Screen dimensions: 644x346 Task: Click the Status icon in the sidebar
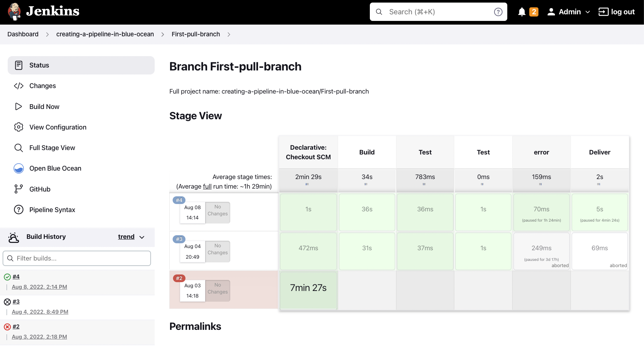click(x=19, y=65)
